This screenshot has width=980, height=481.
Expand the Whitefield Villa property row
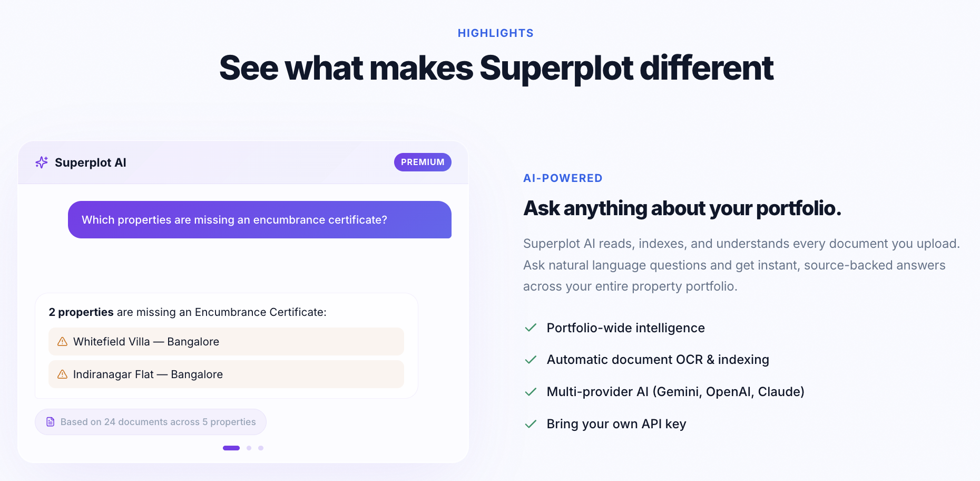pos(226,341)
